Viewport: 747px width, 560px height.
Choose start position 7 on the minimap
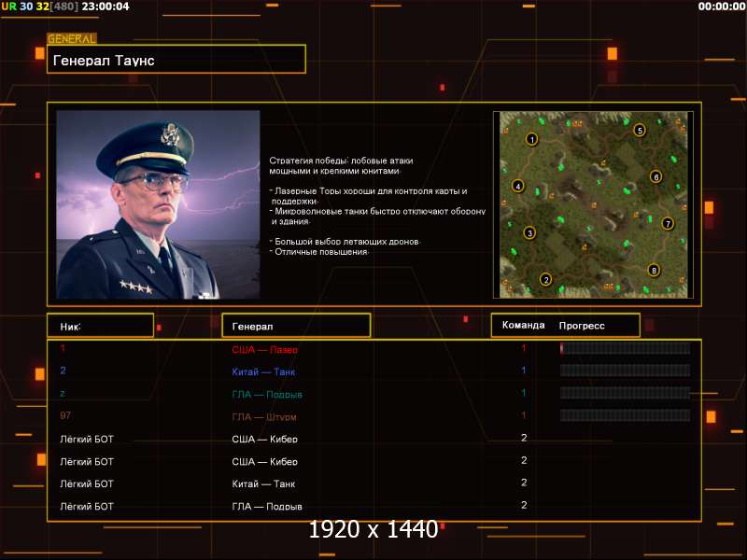click(668, 223)
